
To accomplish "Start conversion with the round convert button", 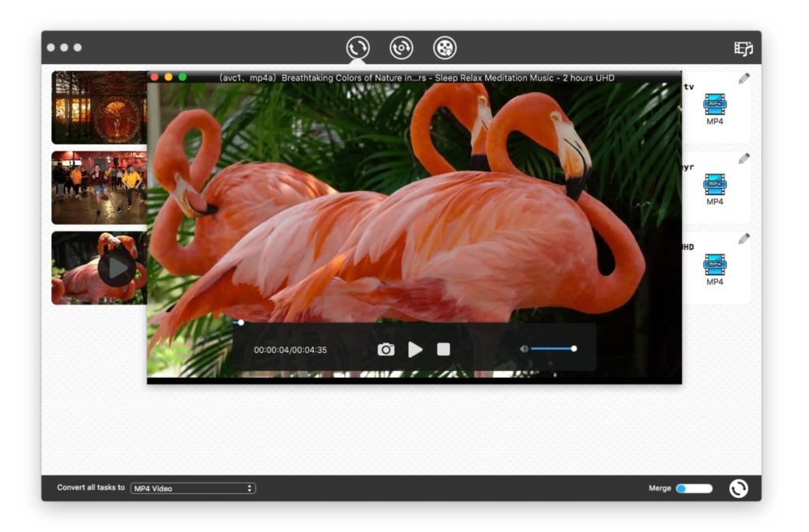I will pyautogui.click(x=738, y=489).
